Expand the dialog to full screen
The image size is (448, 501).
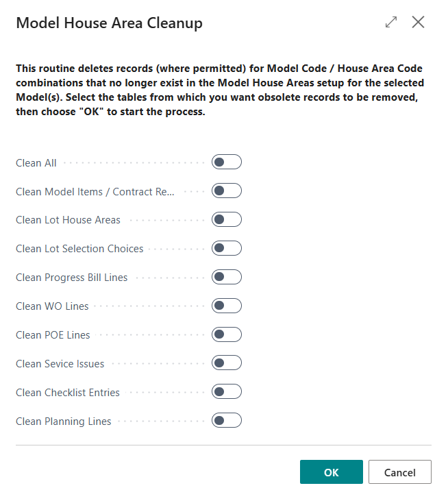[391, 23]
